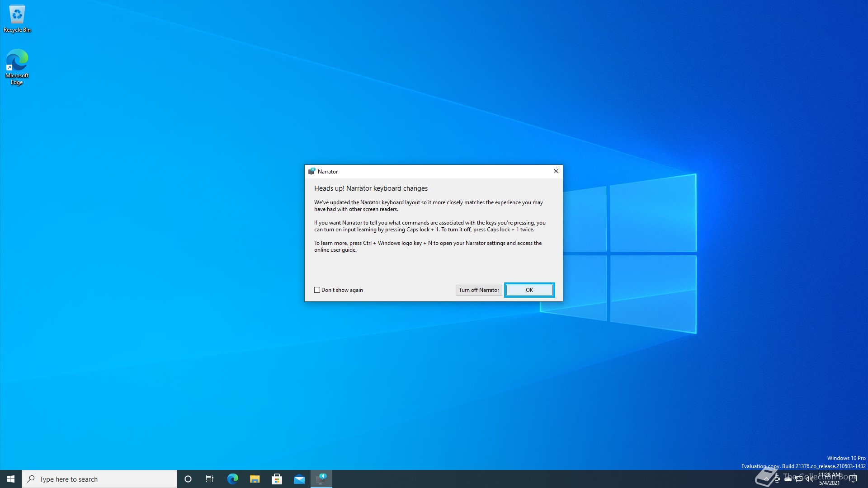Open Cortana circle icon
The width and height of the screenshot is (868, 488).
[188, 479]
